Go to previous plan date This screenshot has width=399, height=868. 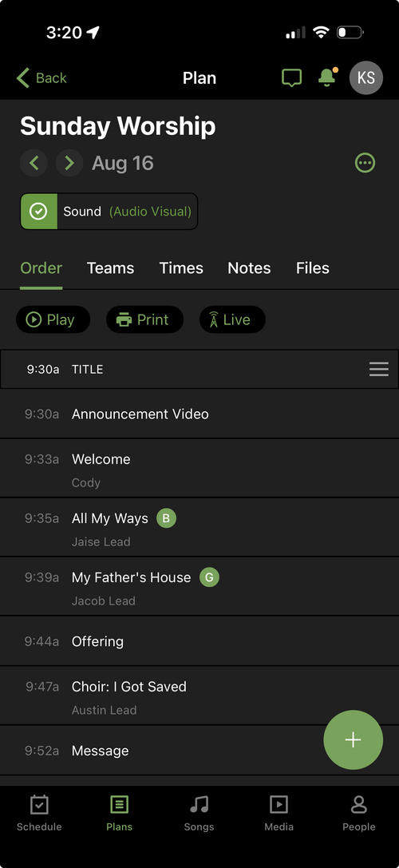pos(34,163)
